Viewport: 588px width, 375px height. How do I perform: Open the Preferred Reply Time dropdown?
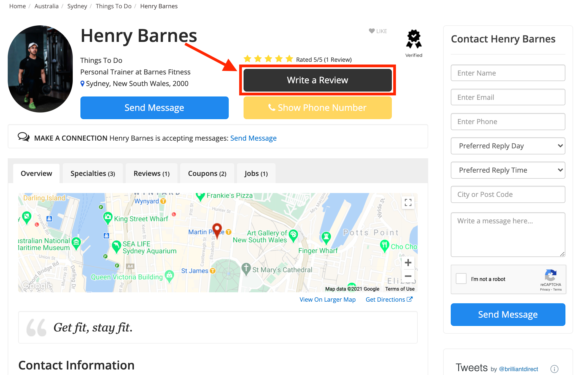pos(508,170)
